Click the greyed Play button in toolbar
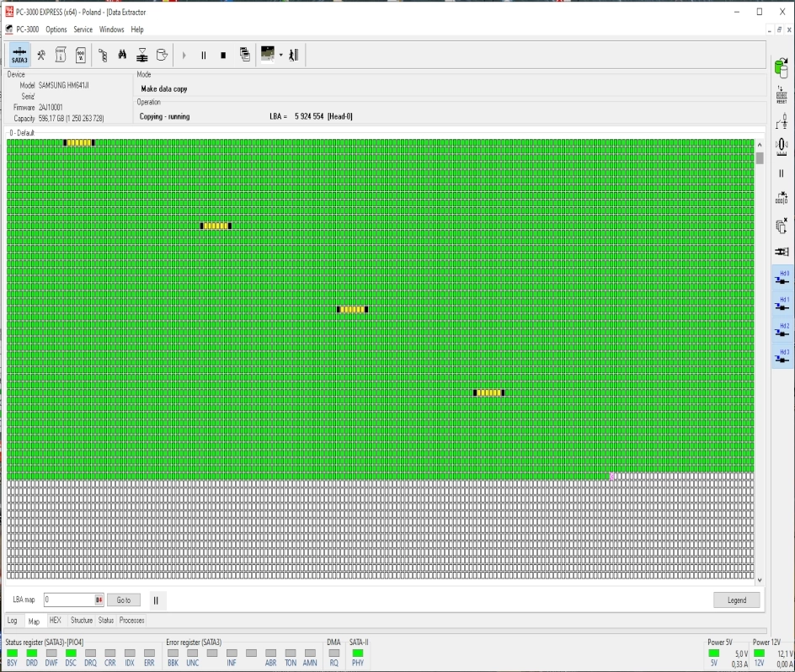 [184, 56]
